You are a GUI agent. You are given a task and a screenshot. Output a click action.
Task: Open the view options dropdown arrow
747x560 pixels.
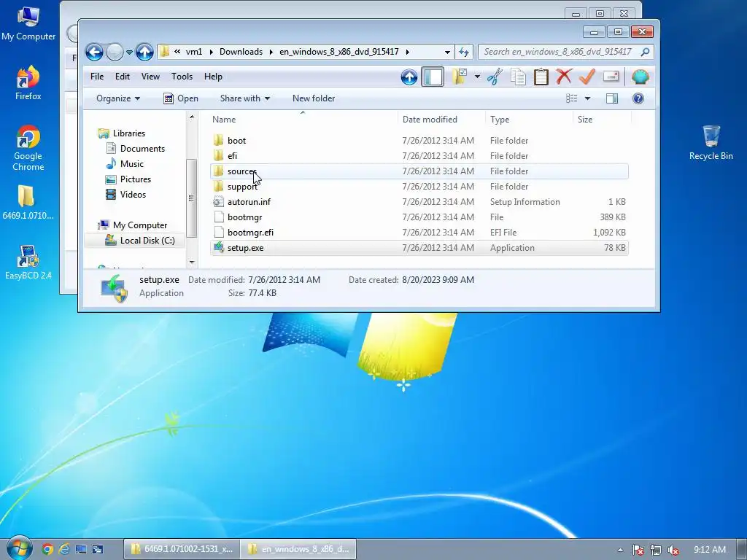[x=587, y=98]
